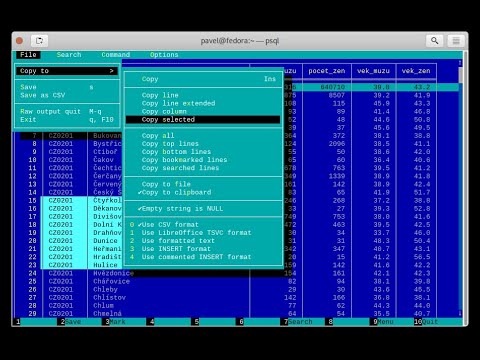Image resolution: width=480 pixels, height=360 pixels.
Task: Choose Save as CSV
Action: click(x=67, y=95)
